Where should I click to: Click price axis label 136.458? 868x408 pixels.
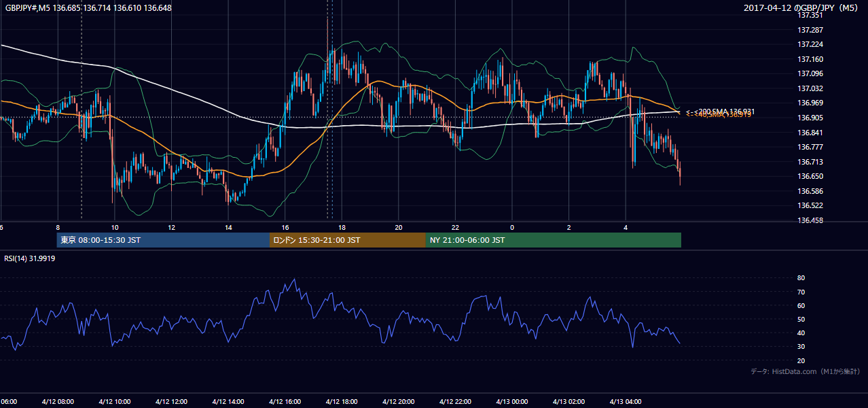(811, 220)
